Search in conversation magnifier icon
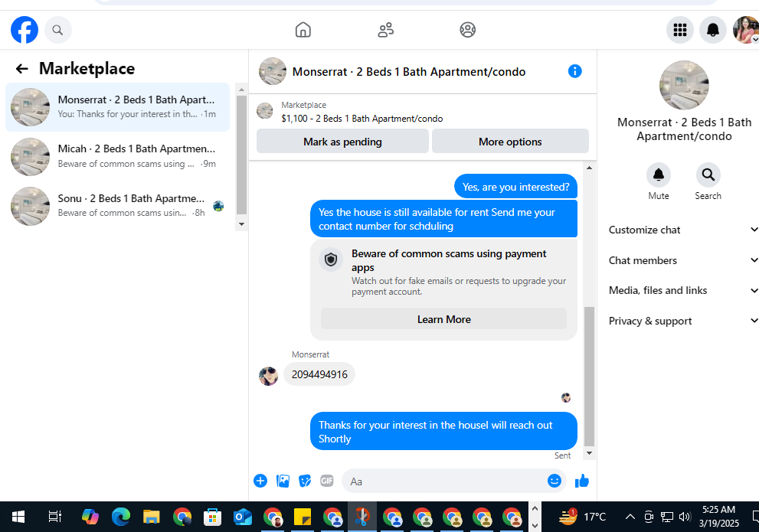This screenshot has height=532, width=759. tap(708, 175)
